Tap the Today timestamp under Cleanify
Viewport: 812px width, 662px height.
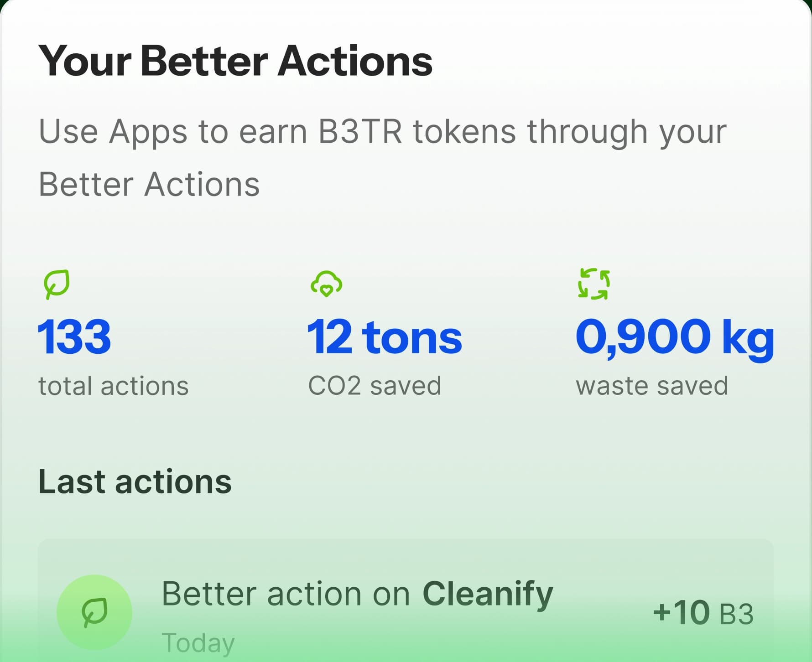(198, 643)
